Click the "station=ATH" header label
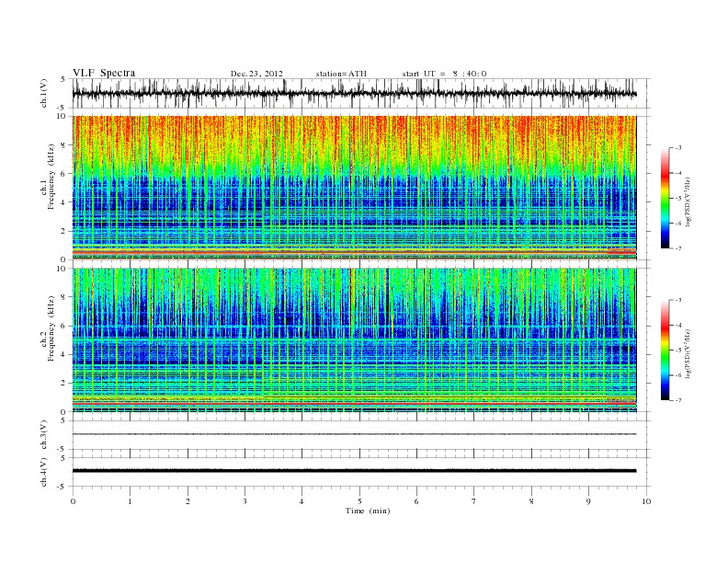This screenshot has height=563, width=728. point(341,74)
